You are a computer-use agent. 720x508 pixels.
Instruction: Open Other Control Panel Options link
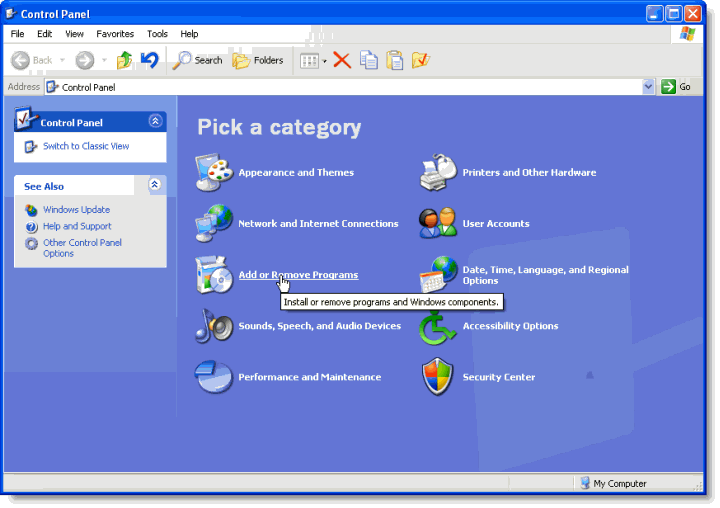pos(83,248)
